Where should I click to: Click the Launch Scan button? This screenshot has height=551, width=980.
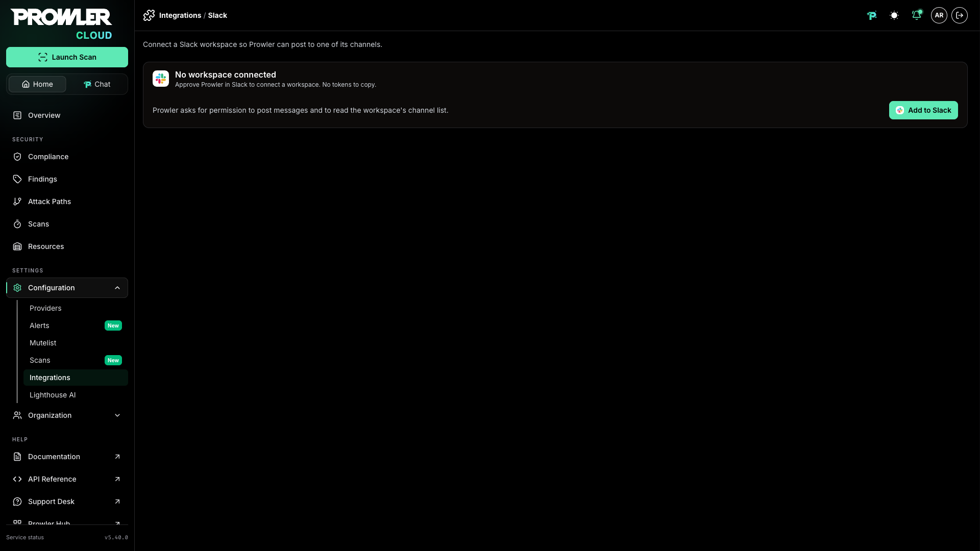click(x=67, y=57)
